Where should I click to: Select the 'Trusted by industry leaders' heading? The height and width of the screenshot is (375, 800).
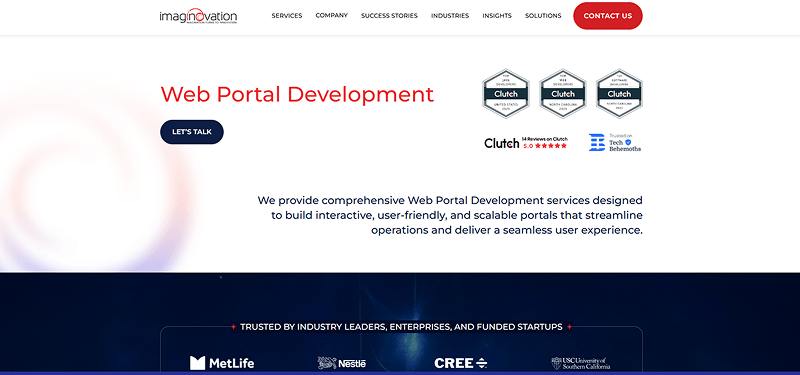(401, 327)
